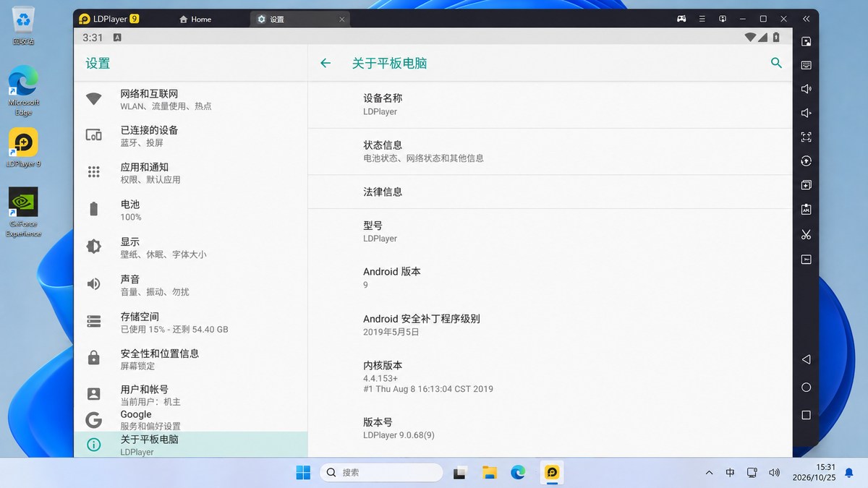Screen dimensions: 868x488
Task: Click 设备名称 entry
Action: point(550,105)
